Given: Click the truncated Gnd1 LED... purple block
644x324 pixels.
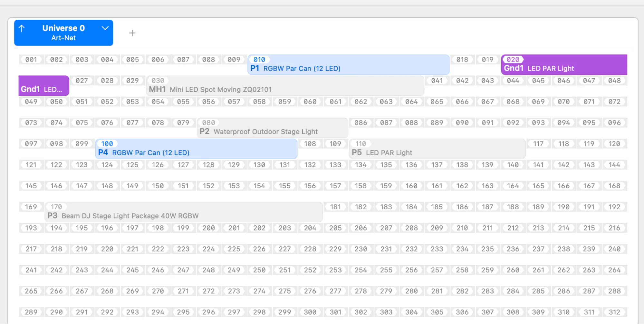Looking at the screenshot, I should (44, 86).
